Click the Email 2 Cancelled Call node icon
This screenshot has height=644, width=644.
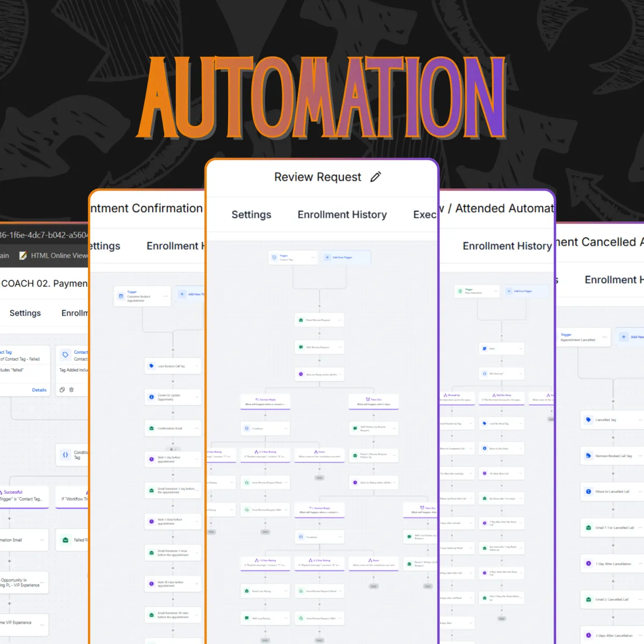pos(588,599)
